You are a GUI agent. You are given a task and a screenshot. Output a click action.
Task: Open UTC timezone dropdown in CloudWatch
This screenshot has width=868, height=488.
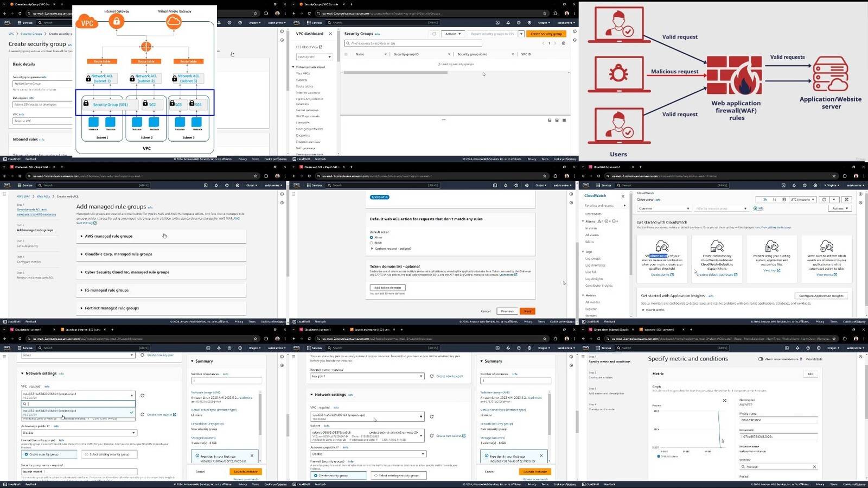802,200
